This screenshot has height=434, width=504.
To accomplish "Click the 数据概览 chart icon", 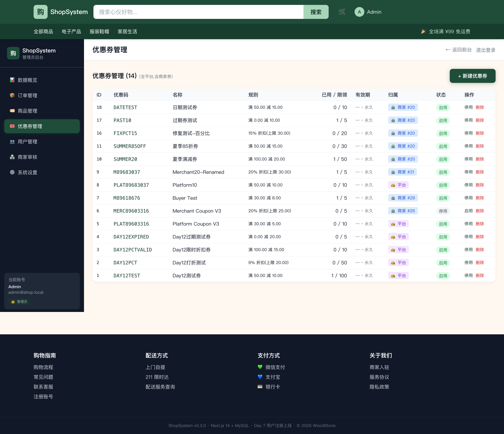I will pos(12,80).
